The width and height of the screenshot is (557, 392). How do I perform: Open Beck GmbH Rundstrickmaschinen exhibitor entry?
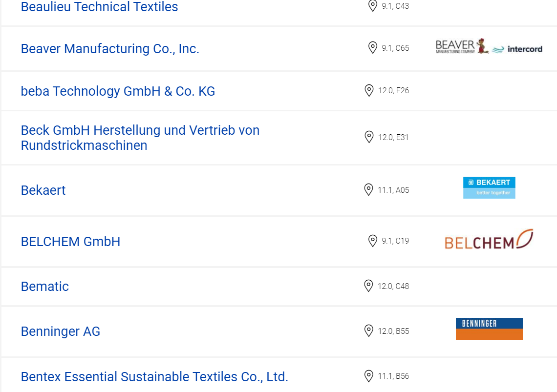[x=140, y=138]
